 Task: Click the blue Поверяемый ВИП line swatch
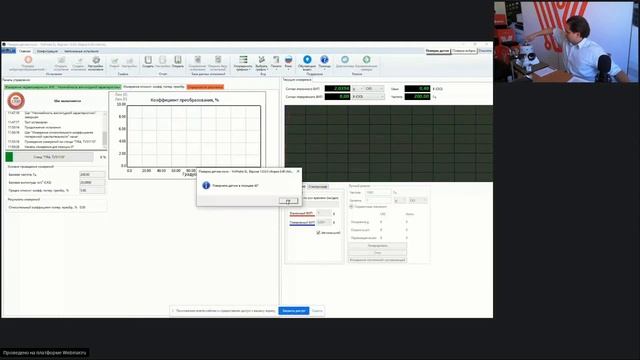pos(302,223)
